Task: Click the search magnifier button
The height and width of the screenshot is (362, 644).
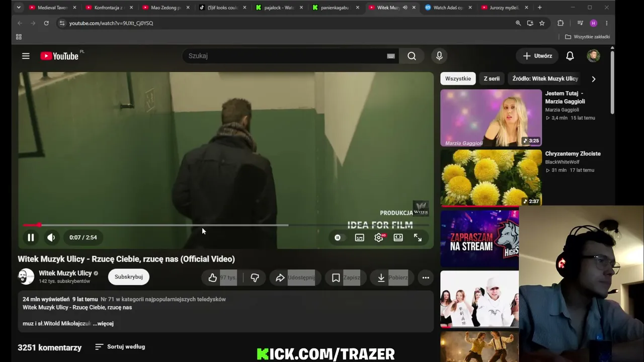Action: (412, 56)
